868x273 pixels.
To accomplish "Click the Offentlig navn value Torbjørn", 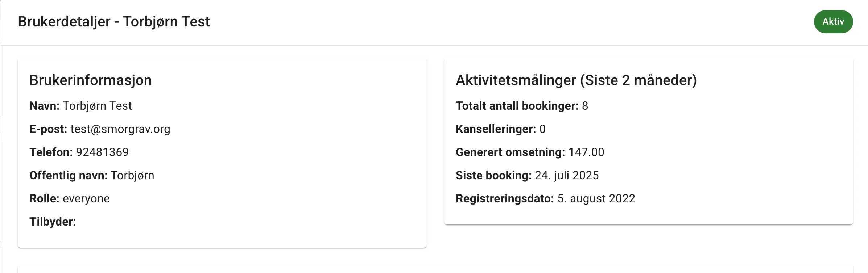I will (x=132, y=175).
